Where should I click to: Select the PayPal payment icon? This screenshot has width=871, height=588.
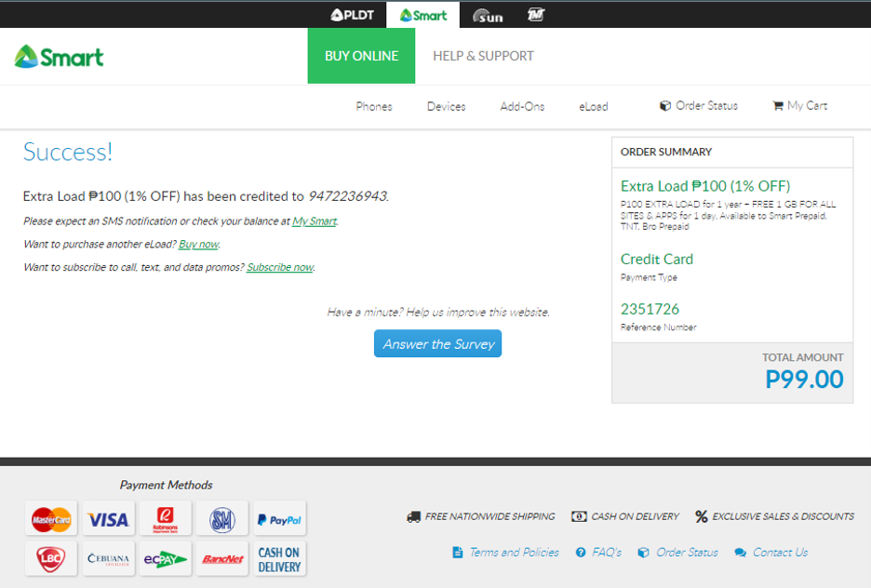coord(279,519)
